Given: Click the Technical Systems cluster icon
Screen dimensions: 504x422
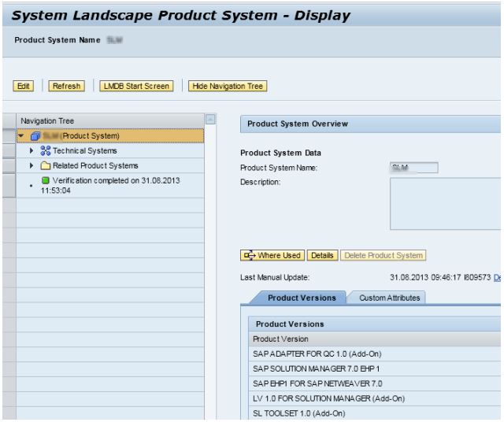Looking at the screenshot, I should click(46, 150).
